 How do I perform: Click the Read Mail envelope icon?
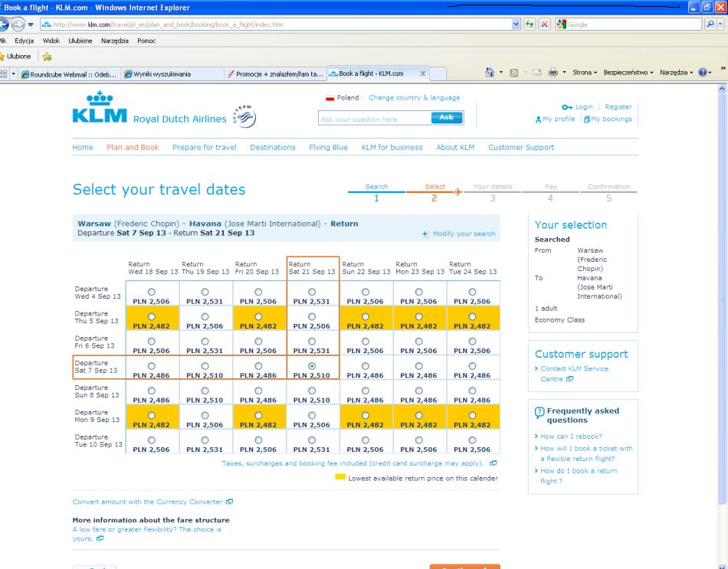point(536,73)
